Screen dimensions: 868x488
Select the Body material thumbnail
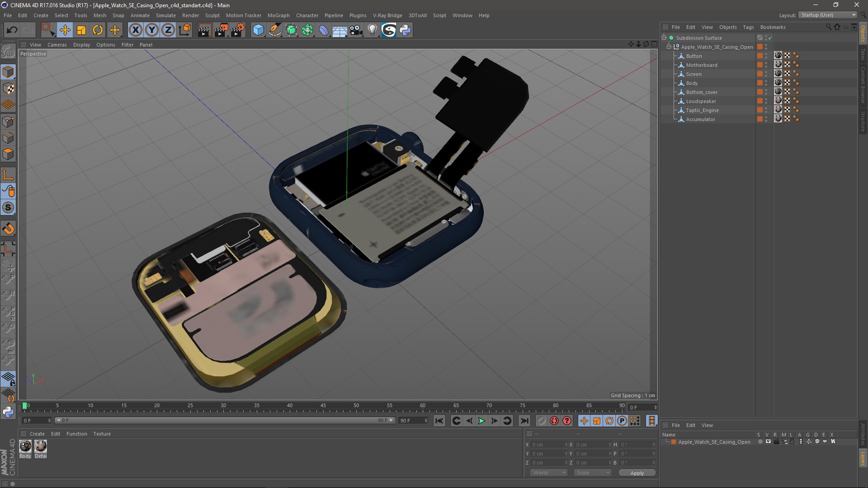tap(25, 446)
